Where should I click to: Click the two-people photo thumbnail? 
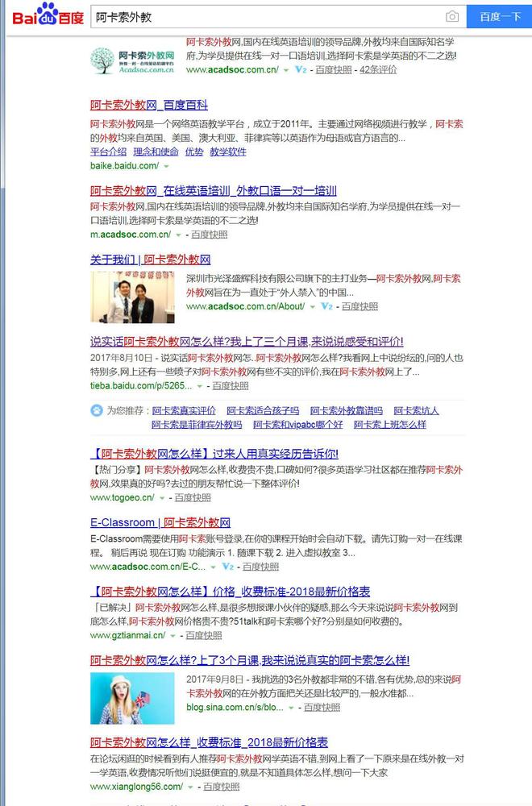(133, 297)
